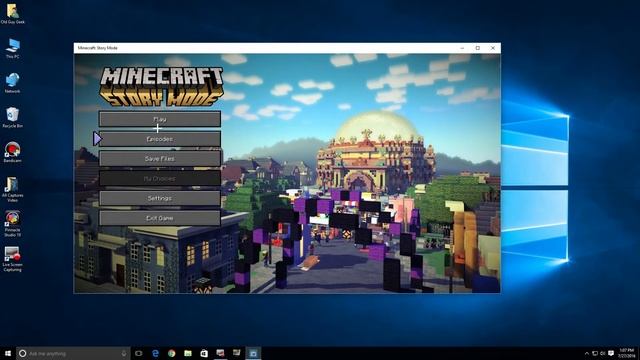This screenshot has height=360, width=640.
Task: Open Save Files in the game menu
Action: click(x=160, y=159)
